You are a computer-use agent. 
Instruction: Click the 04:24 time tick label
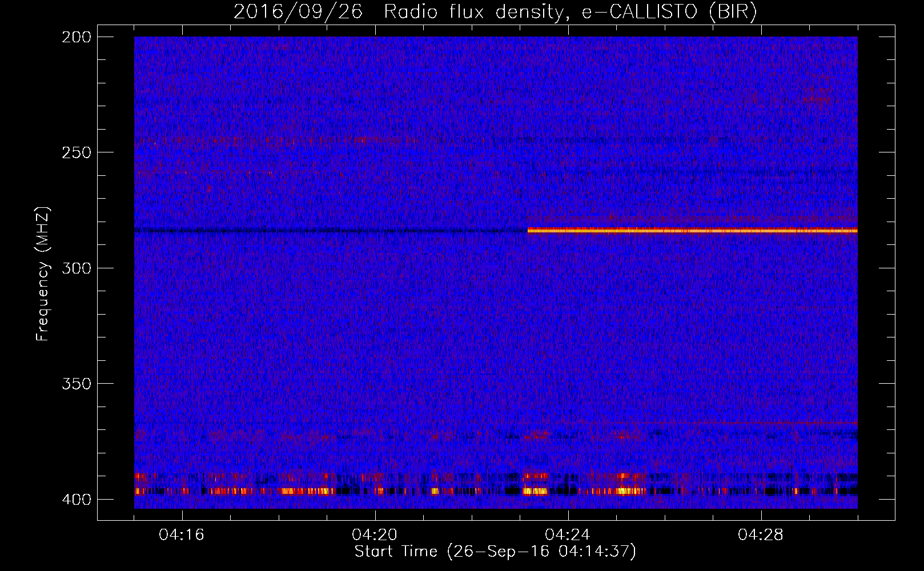point(568,535)
